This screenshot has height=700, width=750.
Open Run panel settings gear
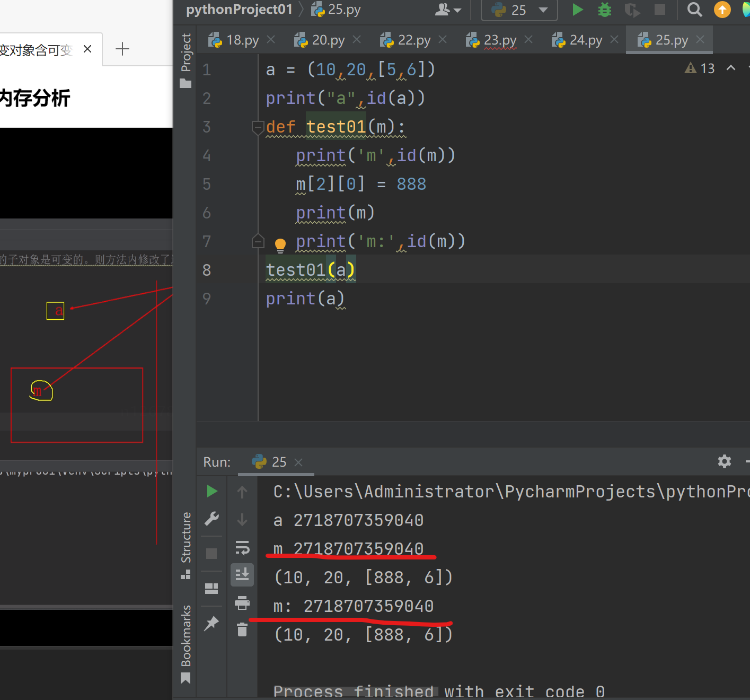pos(725,461)
